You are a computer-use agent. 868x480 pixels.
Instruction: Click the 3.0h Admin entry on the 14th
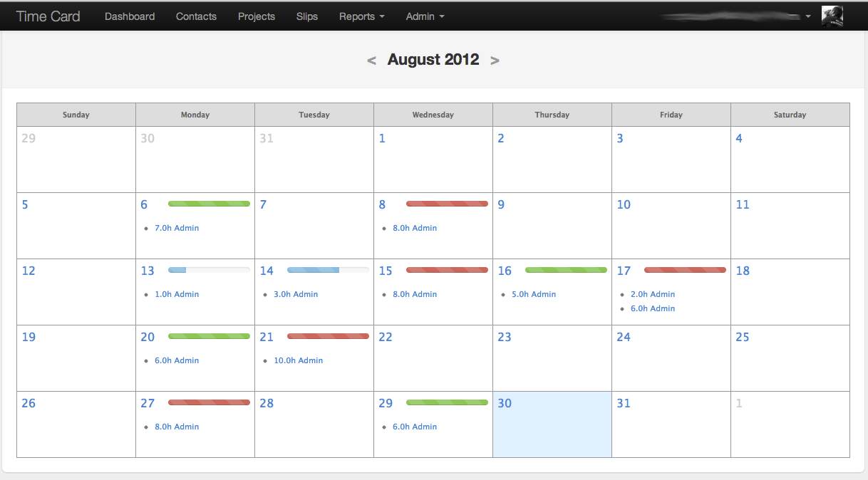(x=296, y=294)
